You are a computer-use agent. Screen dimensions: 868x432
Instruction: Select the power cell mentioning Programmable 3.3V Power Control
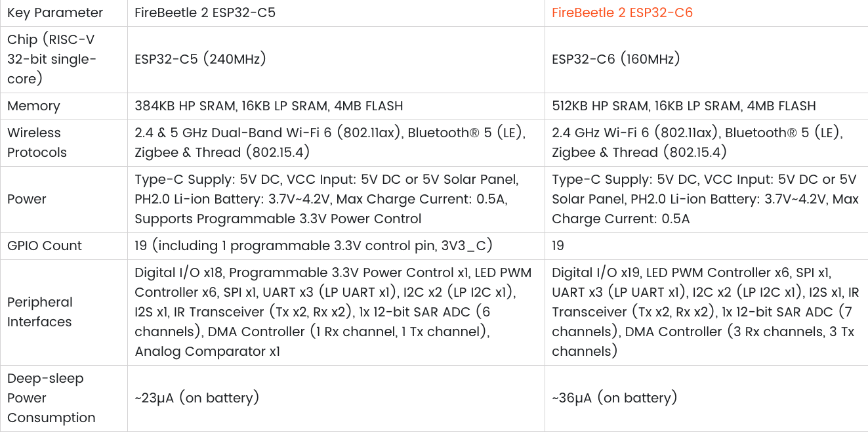[x=326, y=199]
